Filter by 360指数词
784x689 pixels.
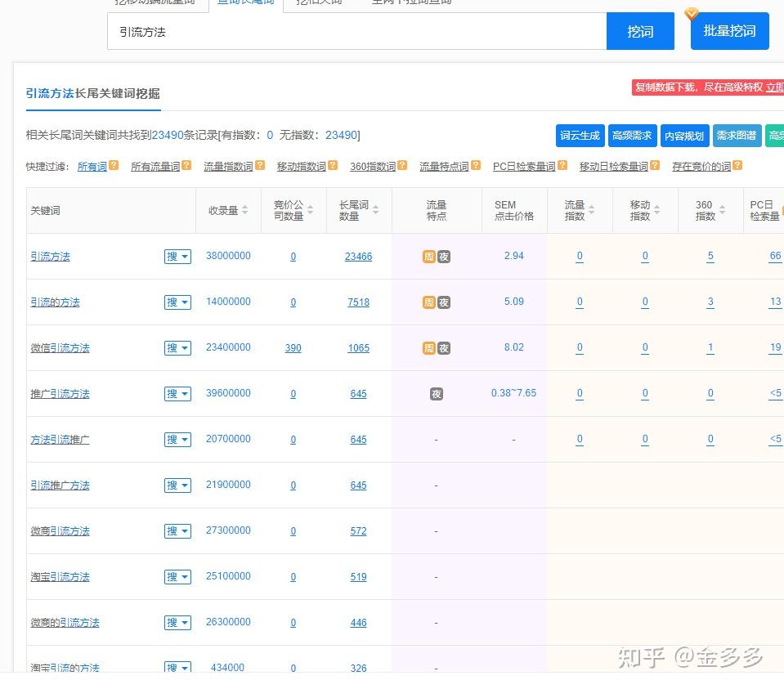coord(373,167)
